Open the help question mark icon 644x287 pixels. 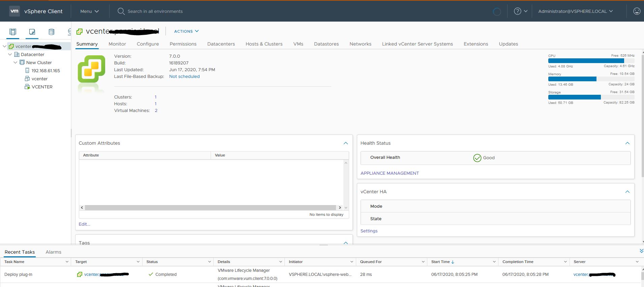coord(517,11)
